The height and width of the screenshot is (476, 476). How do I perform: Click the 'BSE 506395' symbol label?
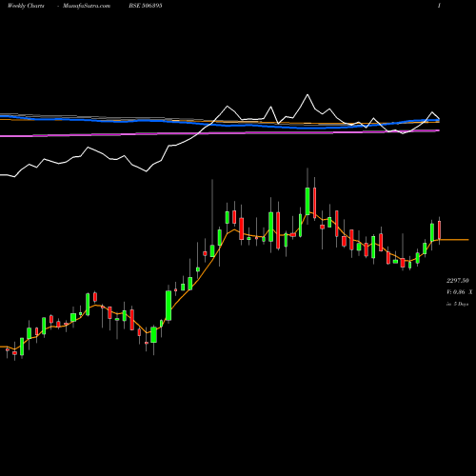[146, 6]
